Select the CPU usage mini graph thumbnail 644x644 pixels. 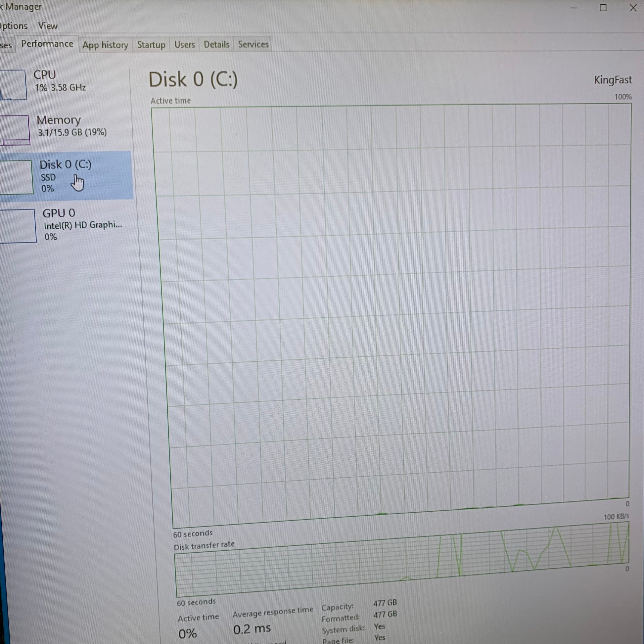13,85
